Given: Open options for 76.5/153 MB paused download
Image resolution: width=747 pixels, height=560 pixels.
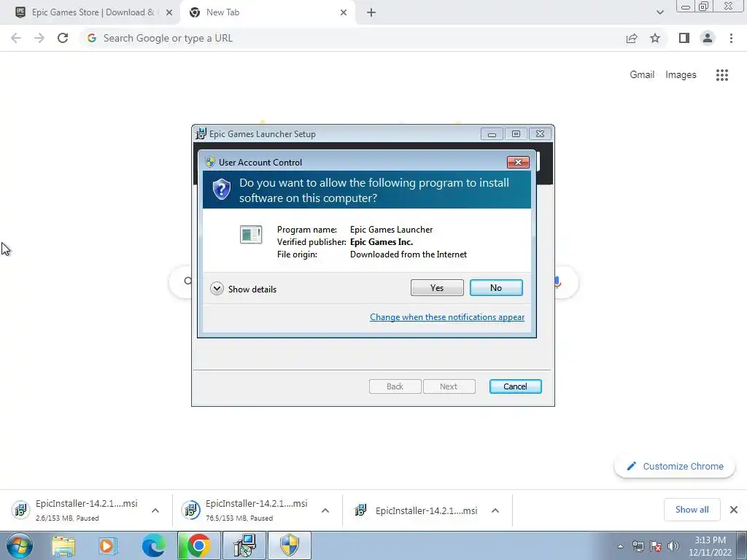Looking at the screenshot, I should pos(325,510).
